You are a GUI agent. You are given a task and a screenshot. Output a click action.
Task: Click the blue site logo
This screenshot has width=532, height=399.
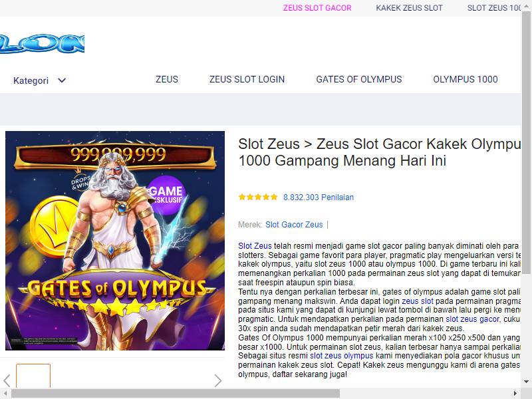[x=42, y=43]
